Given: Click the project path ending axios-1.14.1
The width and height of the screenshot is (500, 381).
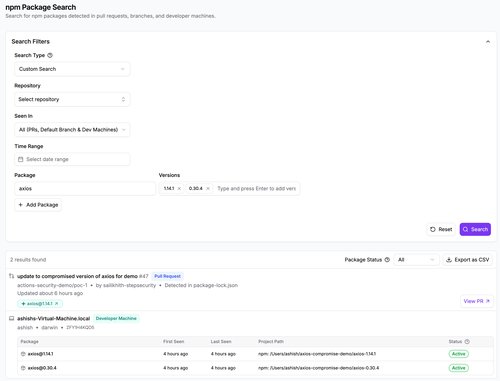Looking at the screenshot, I should click(x=317, y=354).
